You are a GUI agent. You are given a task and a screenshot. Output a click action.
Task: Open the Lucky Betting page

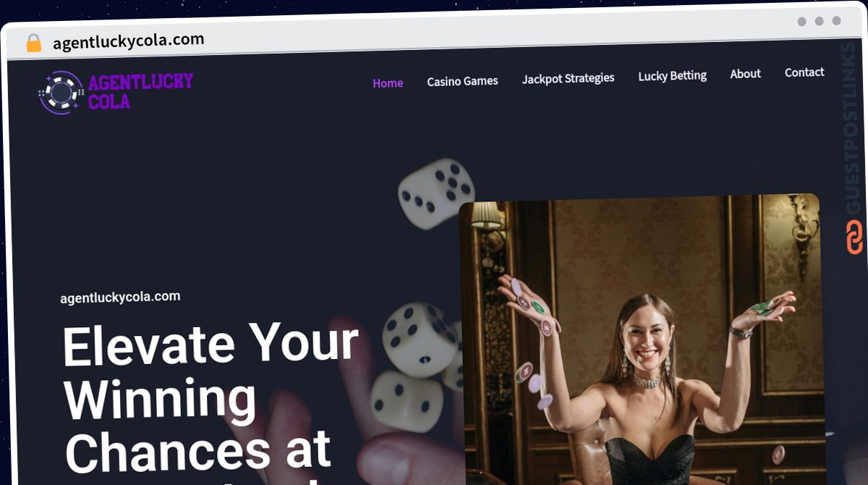pos(672,76)
